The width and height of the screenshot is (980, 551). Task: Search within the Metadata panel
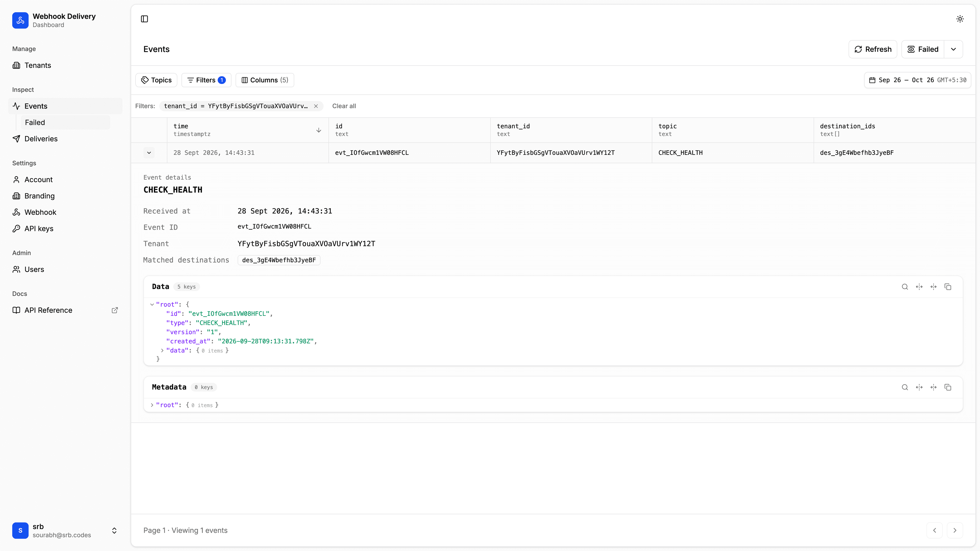tap(905, 387)
